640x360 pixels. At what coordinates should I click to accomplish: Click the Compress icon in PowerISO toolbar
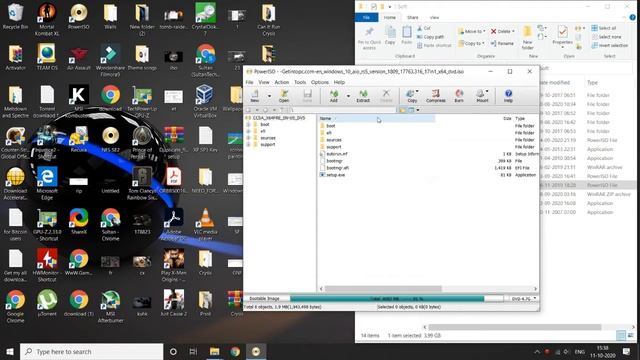coord(436,96)
